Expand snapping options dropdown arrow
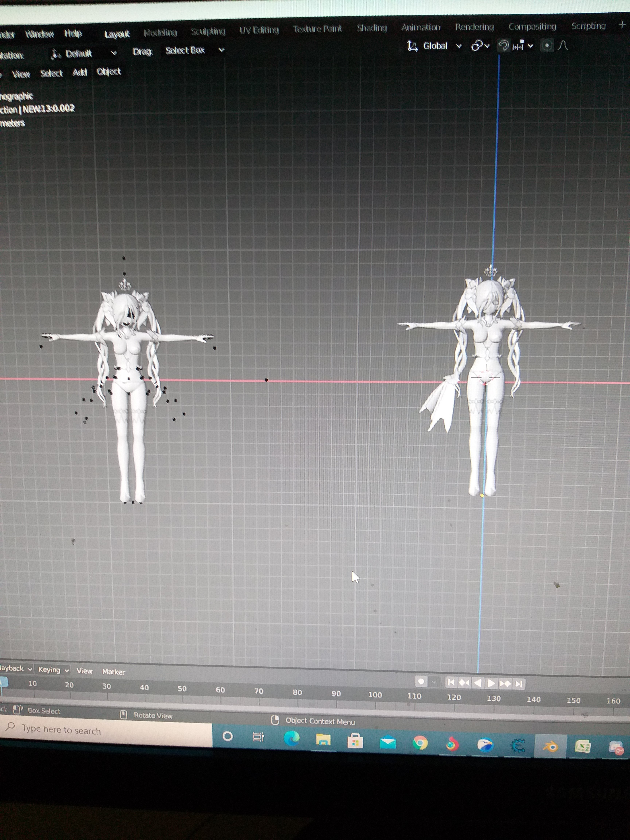The width and height of the screenshot is (630, 840). pyautogui.click(x=530, y=46)
